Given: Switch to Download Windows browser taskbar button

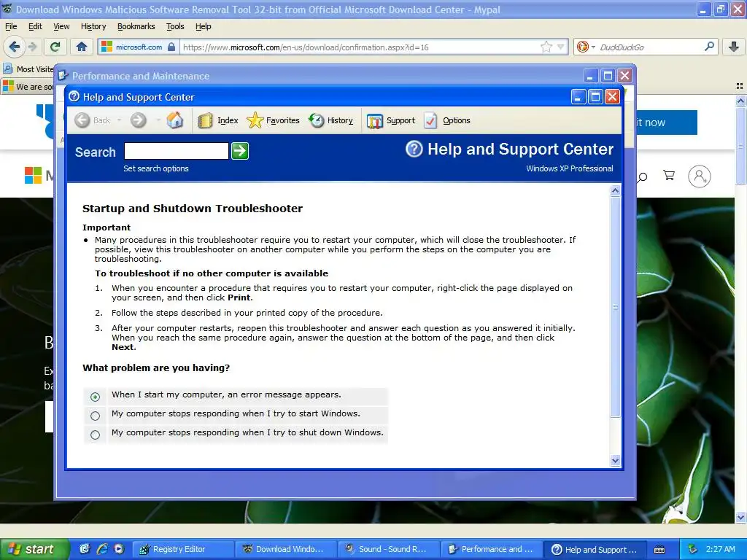Looking at the screenshot, I should 285,549.
